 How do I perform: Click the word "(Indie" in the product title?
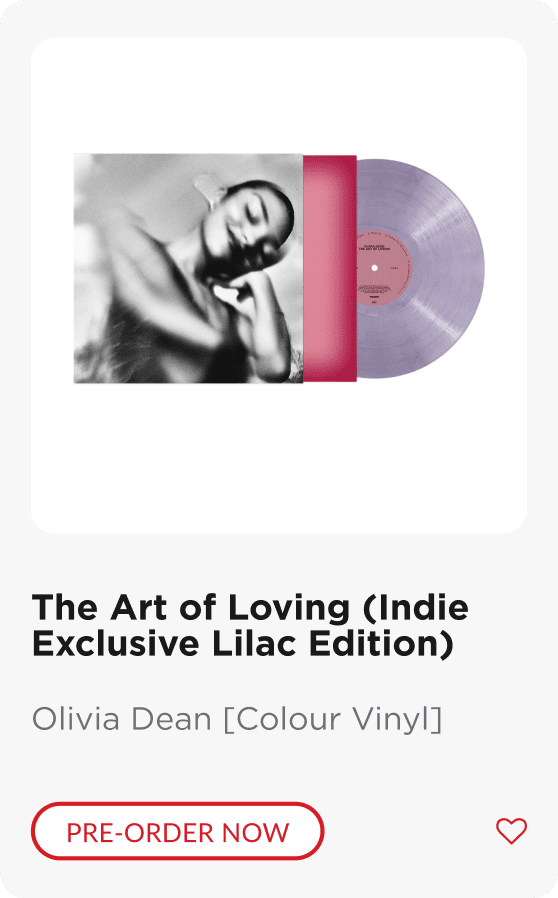416,608
